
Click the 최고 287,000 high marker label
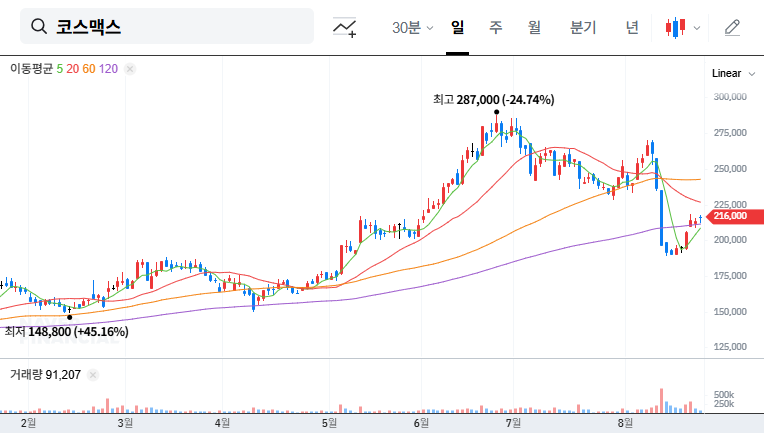pos(494,100)
